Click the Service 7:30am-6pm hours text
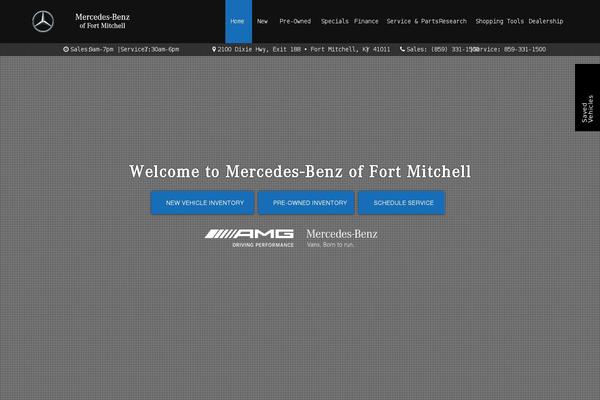Screen dimensions: 600x400 point(150,49)
